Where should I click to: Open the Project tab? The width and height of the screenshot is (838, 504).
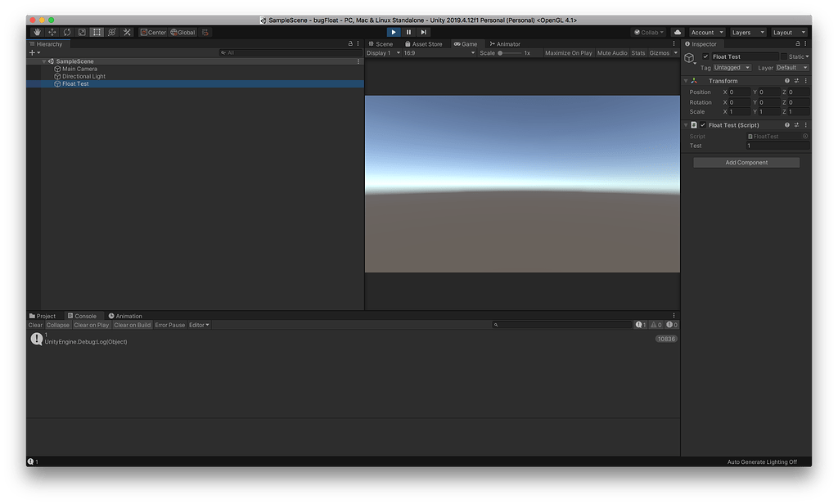[43, 316]
